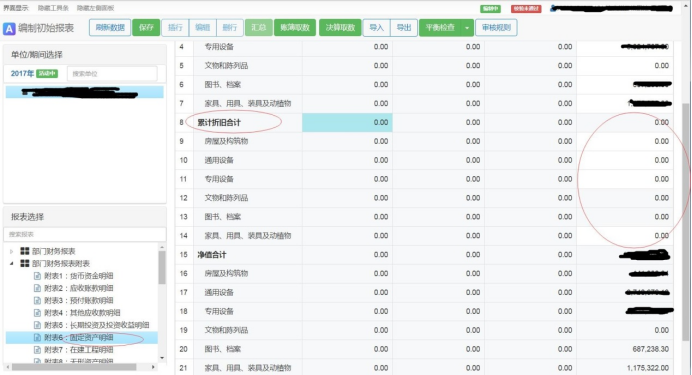Click the 平衡检查 button
Screen dimensions: 692x375
coord(440,28)
